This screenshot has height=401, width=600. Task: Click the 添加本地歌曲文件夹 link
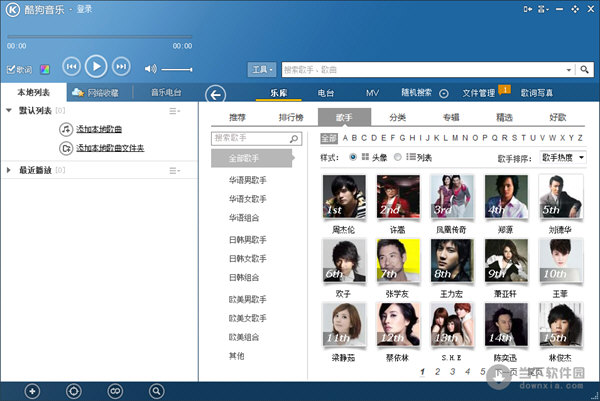pyautogui.click(x=110, y=148)
